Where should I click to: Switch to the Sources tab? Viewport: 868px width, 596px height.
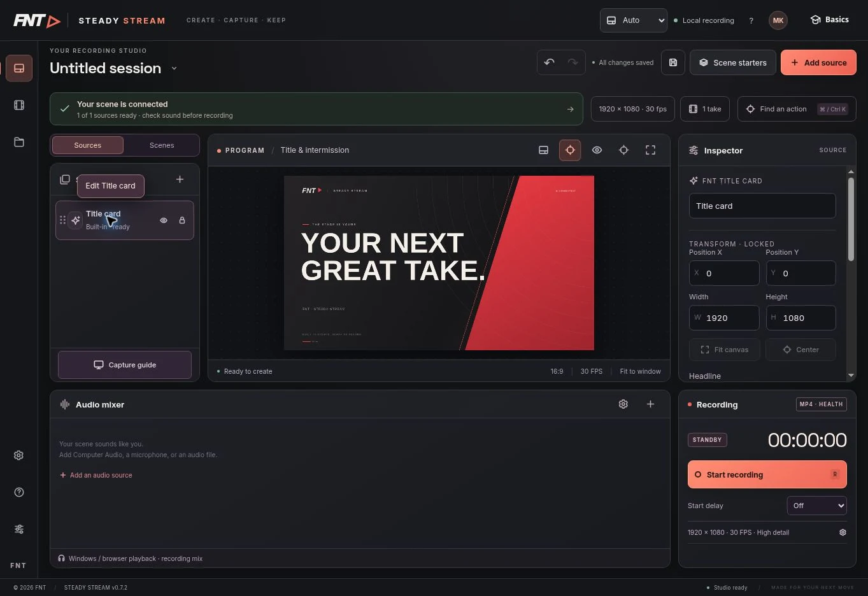coord(88,145)
